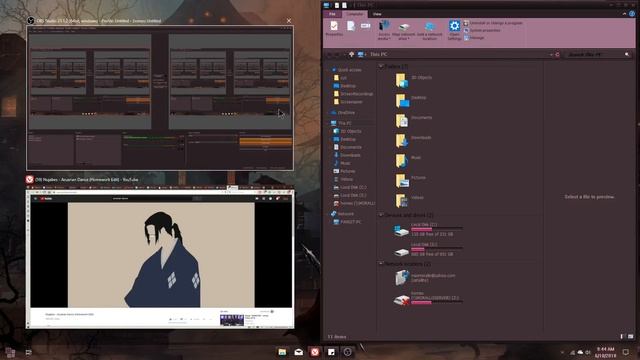Image resolution: width=640 pixels, height=360 pixels.
Task: Collapse the Devices and drives group
Action: tap(380, 215)
